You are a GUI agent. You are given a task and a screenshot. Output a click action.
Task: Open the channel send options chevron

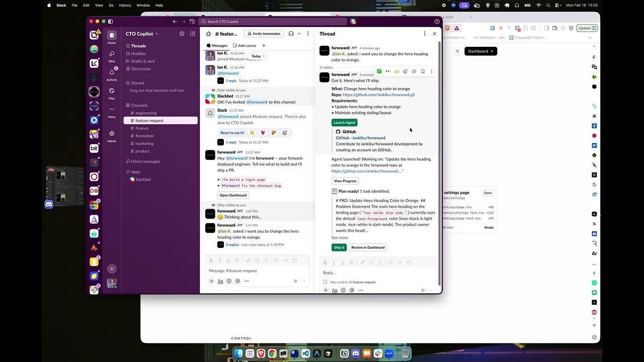pos(304,281)
